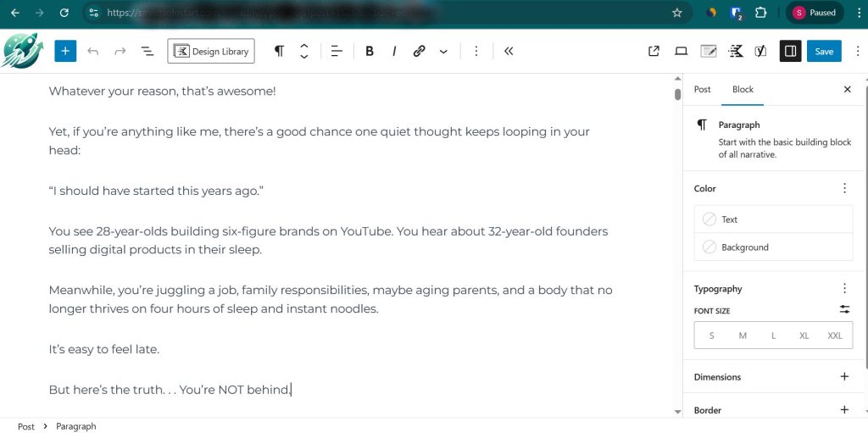Reload the page with the refresh icon
Screen dimensions: 868x433
point(64,13)
